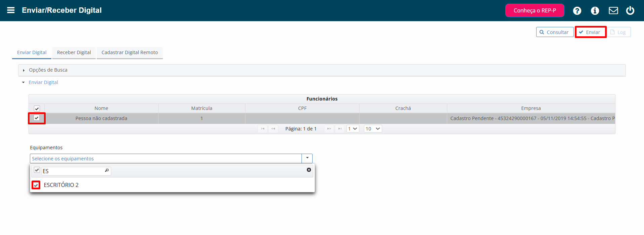Open the information icon in header
The width and height of the screenshot is (644, 235).
tap(595, 11)
